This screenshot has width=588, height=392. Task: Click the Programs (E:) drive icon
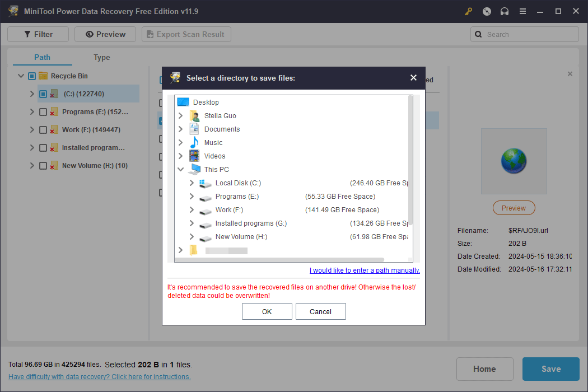click(205, 197)
